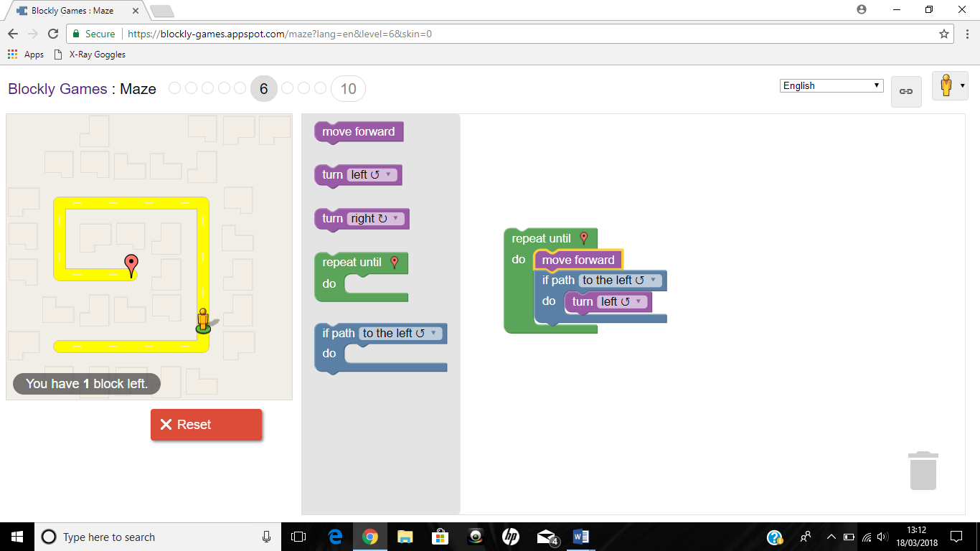Select the move forward block in the toolbox

tap(359, 132)
